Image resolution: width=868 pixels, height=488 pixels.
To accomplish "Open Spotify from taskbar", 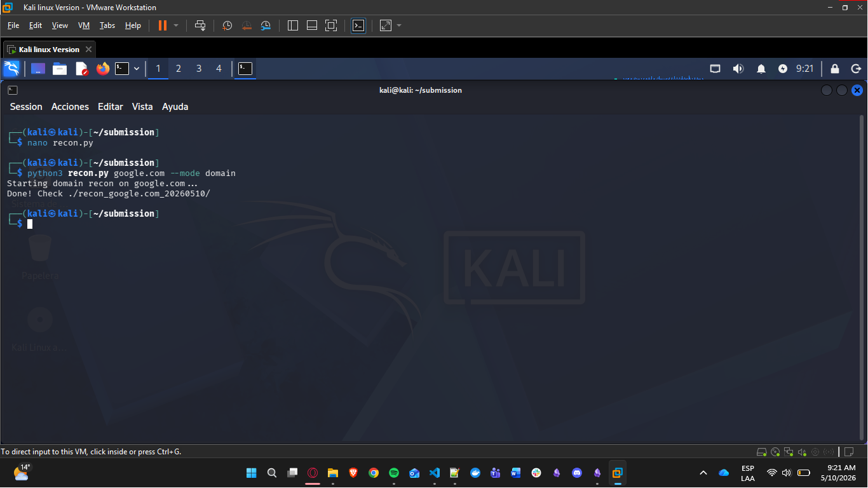I will tap(394, 473).
